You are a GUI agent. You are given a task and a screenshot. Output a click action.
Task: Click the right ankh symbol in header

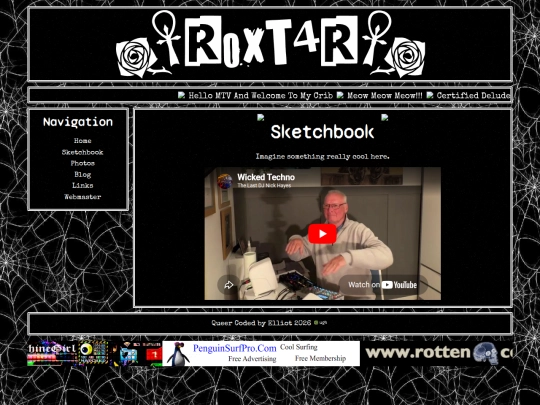click(376, 38)
